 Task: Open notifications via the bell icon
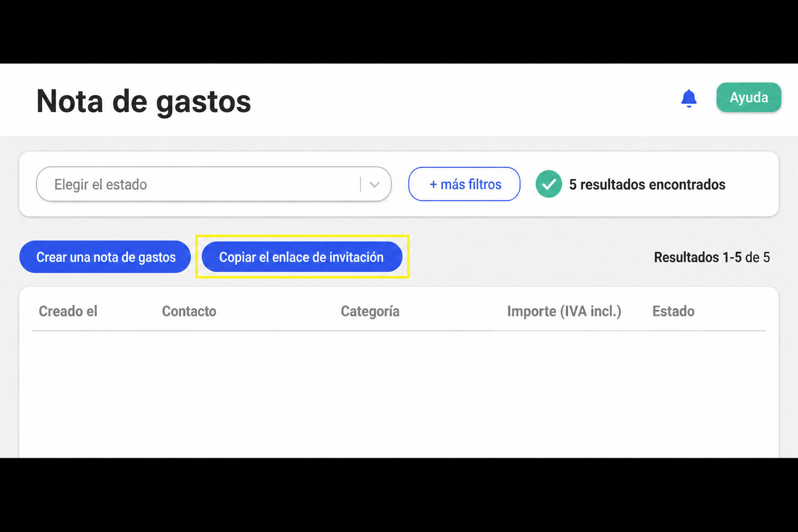pyautogui.click(x=689, y=98)
